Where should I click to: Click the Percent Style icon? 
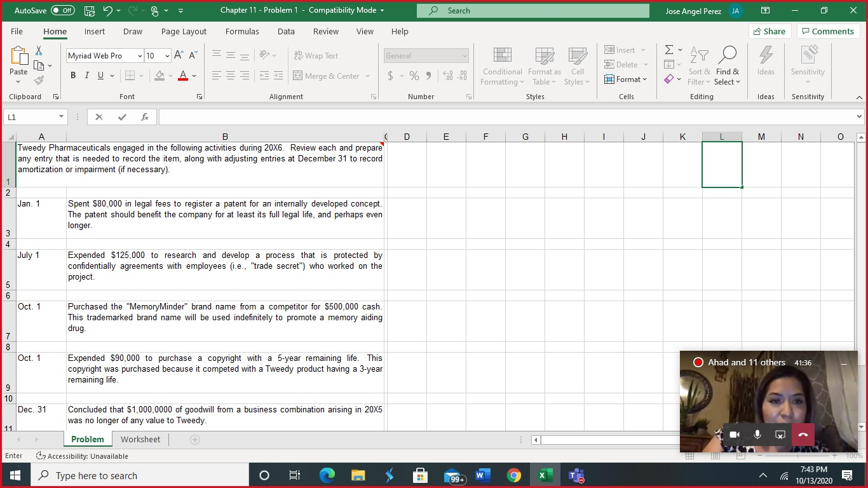coord(414,75)
